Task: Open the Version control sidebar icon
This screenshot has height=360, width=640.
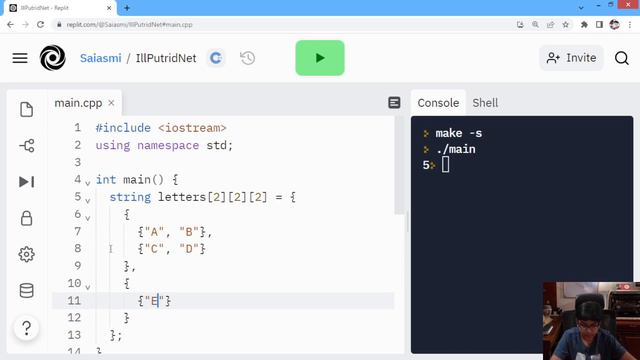Action: pyautogui.click(x=27, y=146)
